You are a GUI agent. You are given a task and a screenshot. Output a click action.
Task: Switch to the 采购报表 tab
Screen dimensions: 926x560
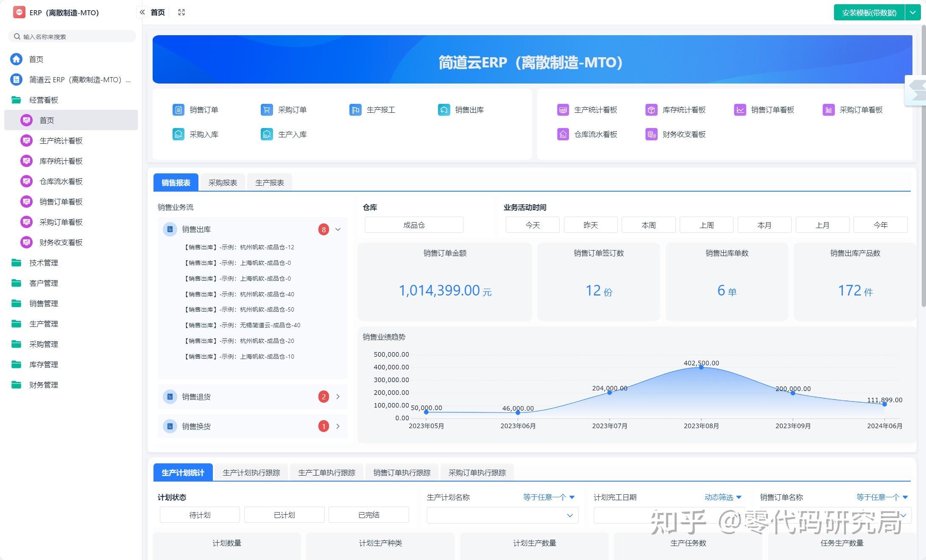coord(223,182)
